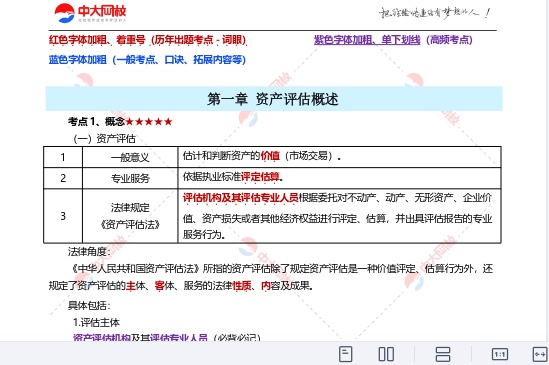Click table cell 《资产评估法》

pos(130,224)
